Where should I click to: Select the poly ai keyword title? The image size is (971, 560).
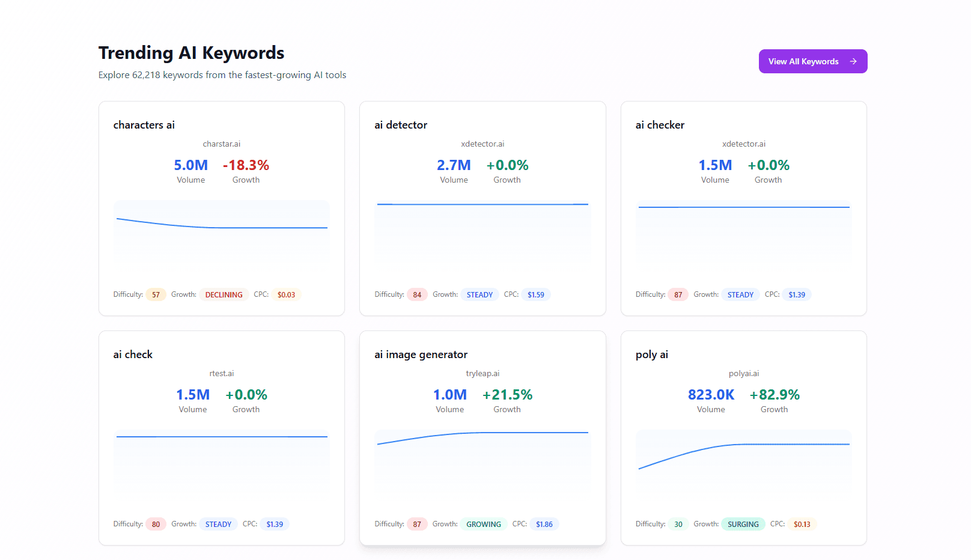651,355
